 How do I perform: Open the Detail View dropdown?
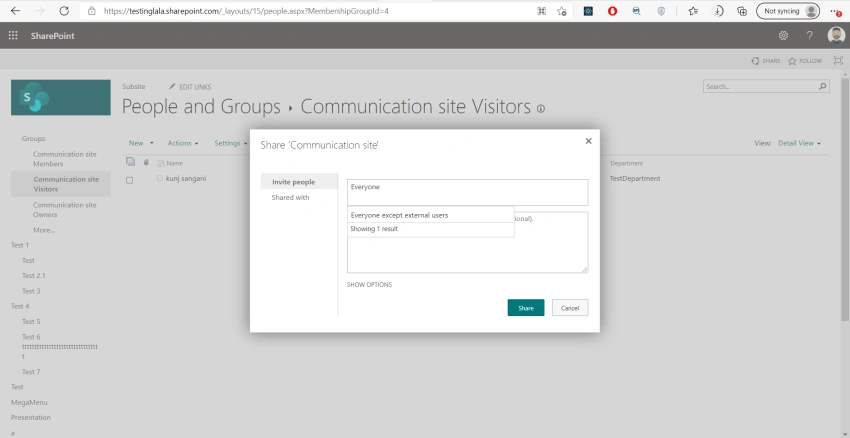799,143
